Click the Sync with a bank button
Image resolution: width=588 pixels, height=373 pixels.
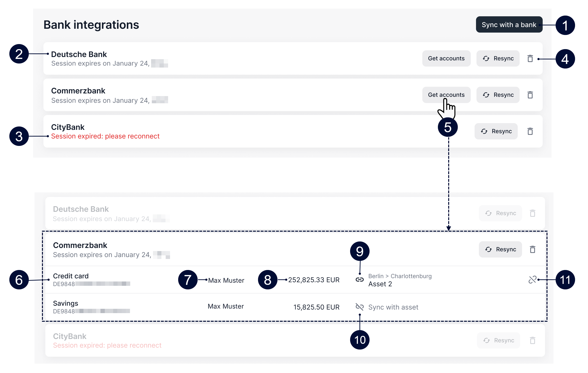coord(509,25)
